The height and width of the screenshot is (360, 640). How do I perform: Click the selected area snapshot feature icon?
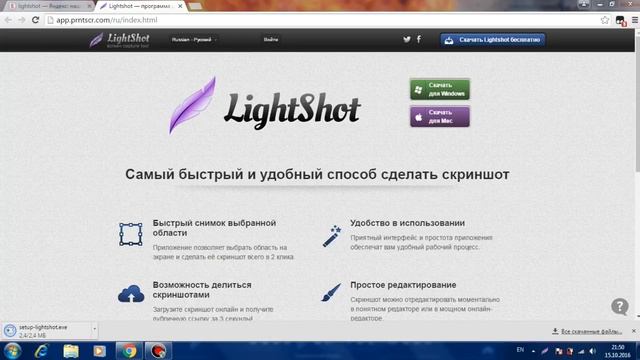pyautogui.click(x=131, y=234)
